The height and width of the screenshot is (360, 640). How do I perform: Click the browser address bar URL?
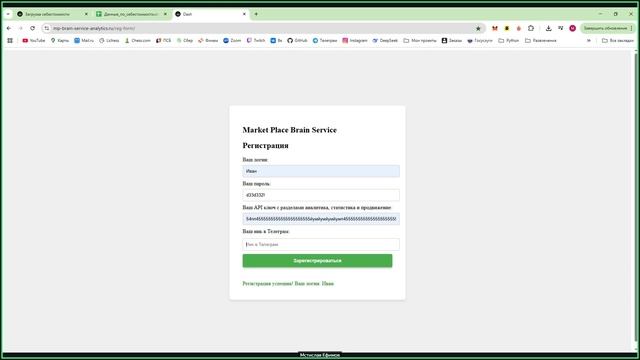[94, 28]
